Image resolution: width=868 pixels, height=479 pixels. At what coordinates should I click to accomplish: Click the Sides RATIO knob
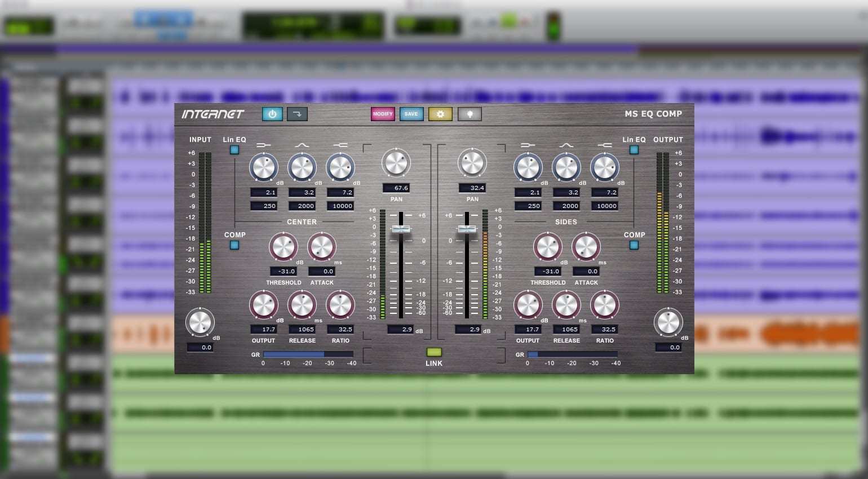pos(605,305)
